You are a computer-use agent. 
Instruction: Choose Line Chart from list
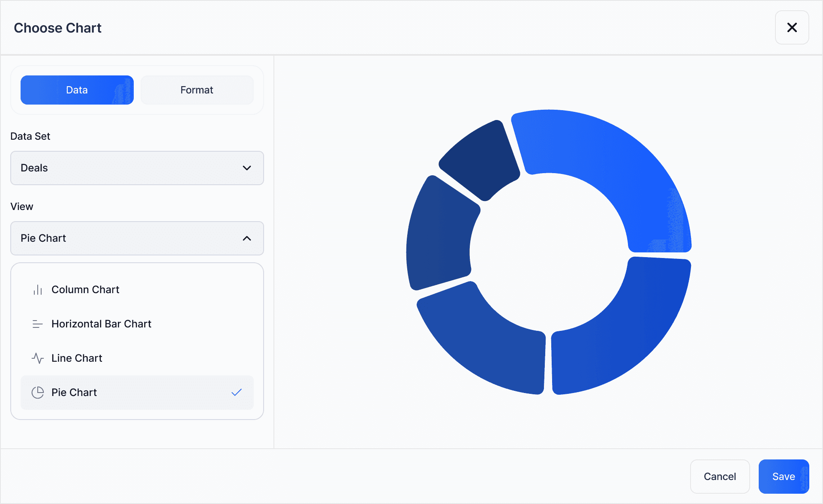77,358
